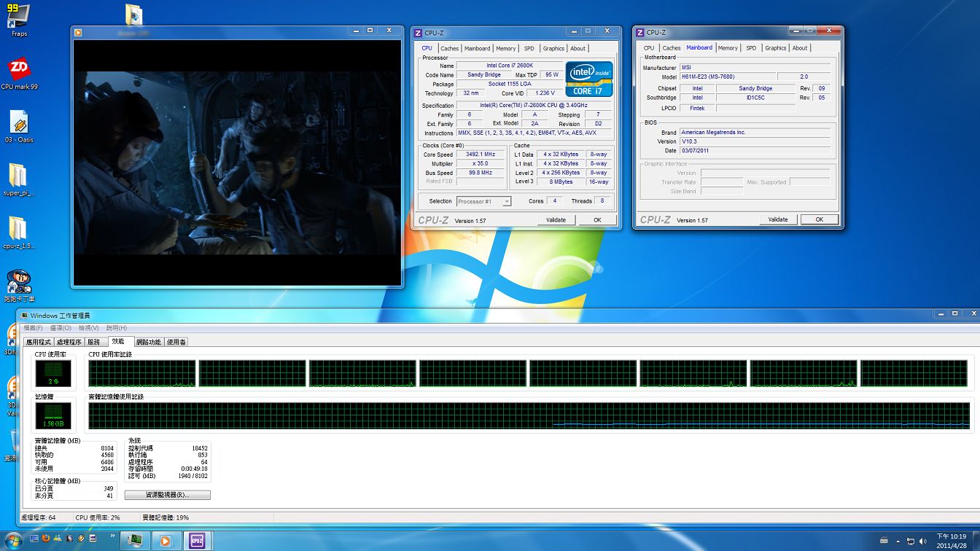Click OK in CPU-Z CPU window

597,219
